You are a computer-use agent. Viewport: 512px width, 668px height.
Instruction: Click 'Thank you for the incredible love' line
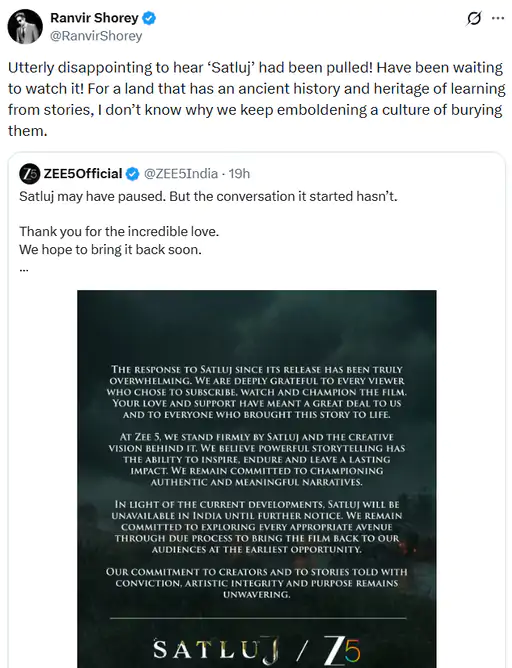(119, 231)
